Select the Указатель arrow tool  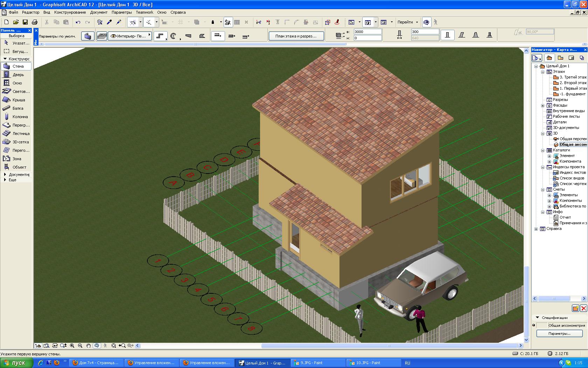pyautogui.click(x=16, y=43)
